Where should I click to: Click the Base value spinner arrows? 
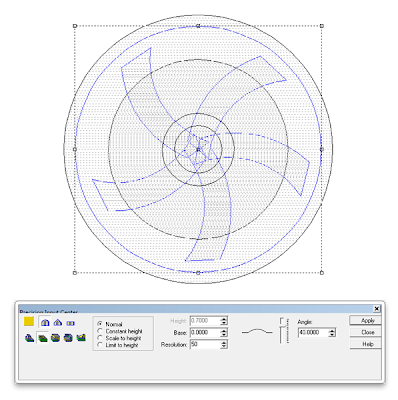tap(224, 333)
